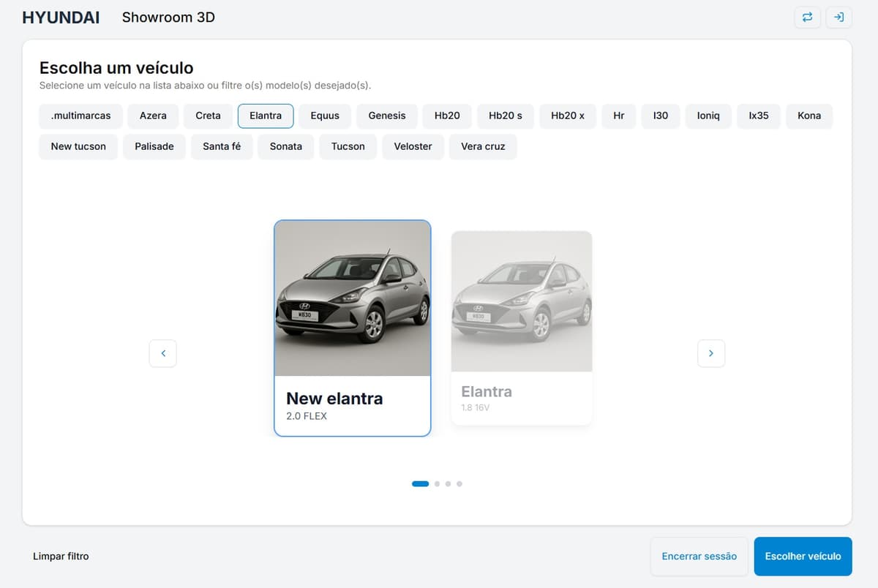Select the Santa fé filter chip
Viewport: 878px width, 588px height.
point(222,146)
